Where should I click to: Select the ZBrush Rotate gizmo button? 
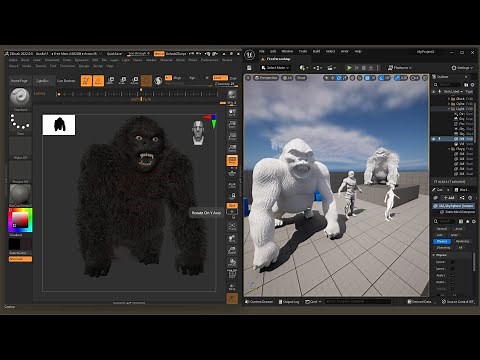[x=134, y=80]
